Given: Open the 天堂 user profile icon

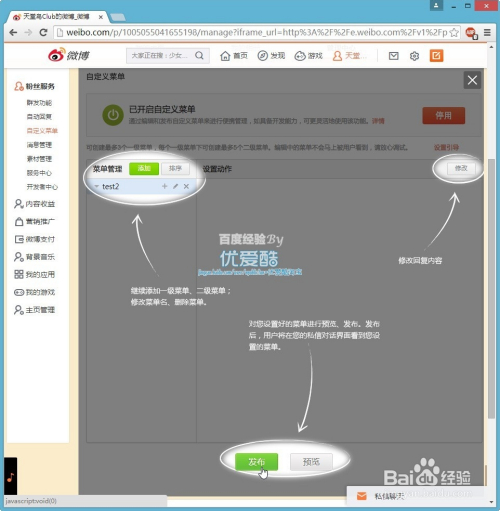Looking at the screenshot, I should (x=337, y=56).
